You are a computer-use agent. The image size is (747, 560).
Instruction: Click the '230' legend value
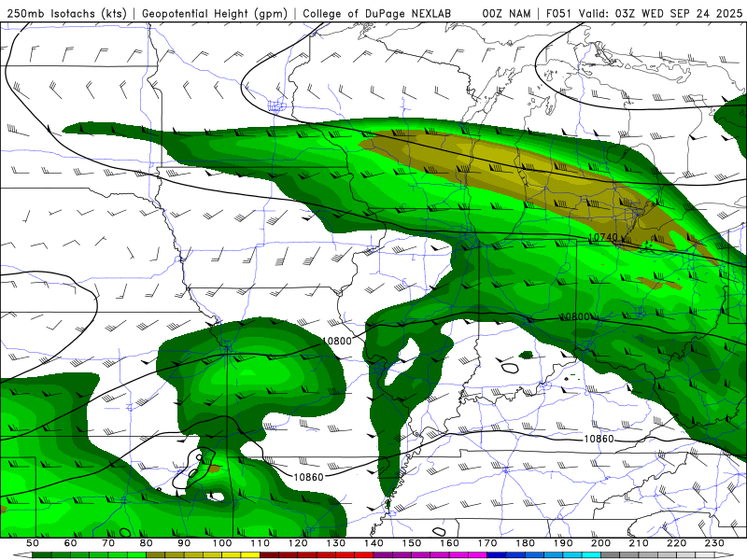[x=714, y=543]
